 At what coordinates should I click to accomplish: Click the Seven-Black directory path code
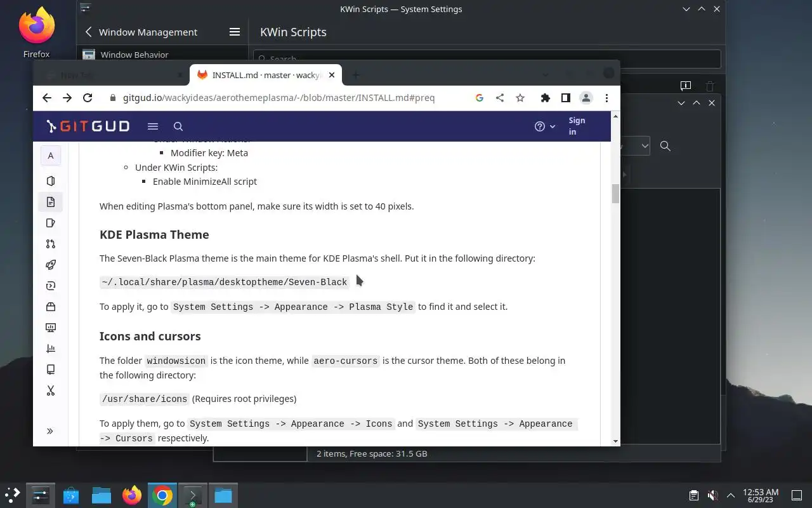pyautogui.click(x=225, y=282)
